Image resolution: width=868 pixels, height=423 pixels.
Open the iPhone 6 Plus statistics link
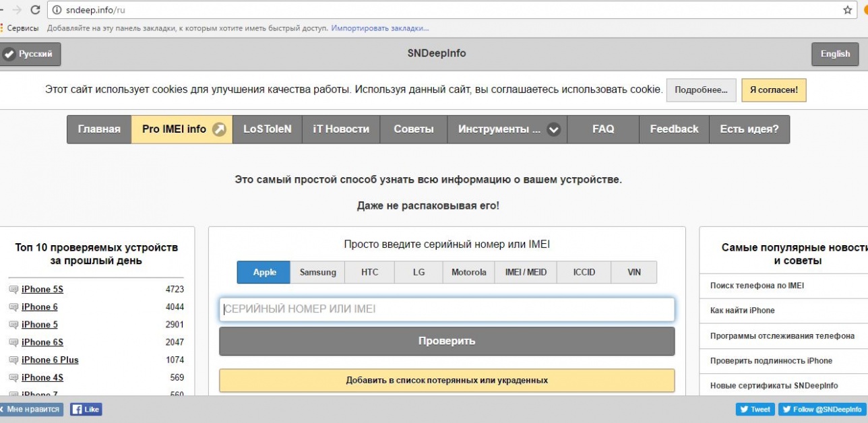[x=50, y=359]
